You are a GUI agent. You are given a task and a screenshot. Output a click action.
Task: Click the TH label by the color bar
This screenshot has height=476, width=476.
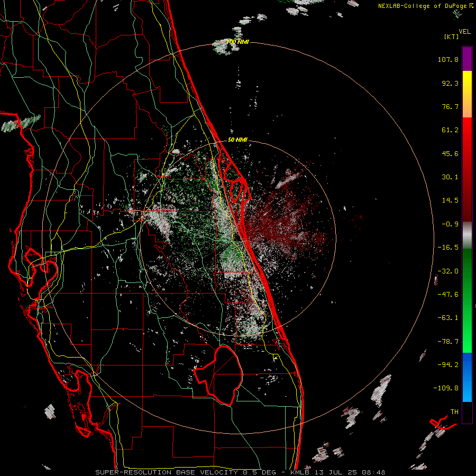point(454,412)
